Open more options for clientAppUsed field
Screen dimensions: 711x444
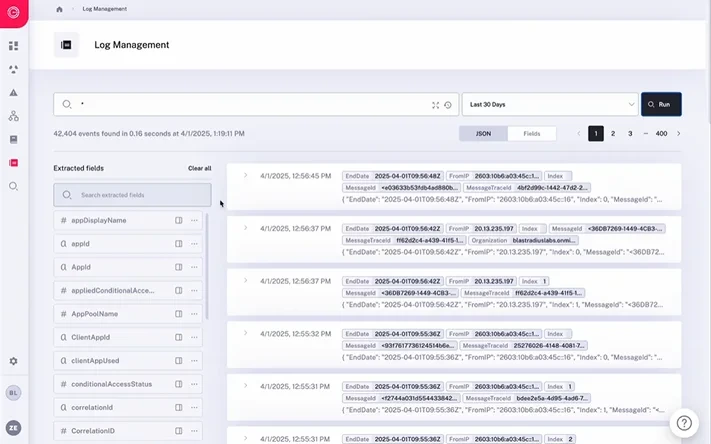click(194, 361)
